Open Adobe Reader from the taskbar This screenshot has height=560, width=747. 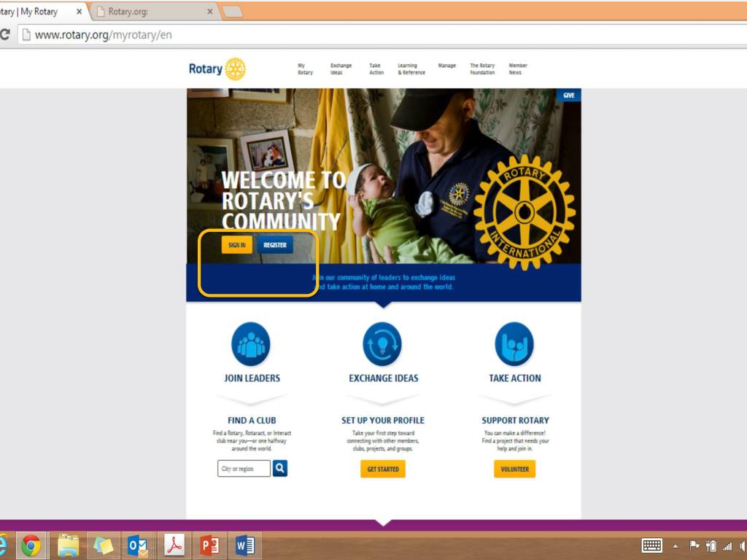click(174, 545)
